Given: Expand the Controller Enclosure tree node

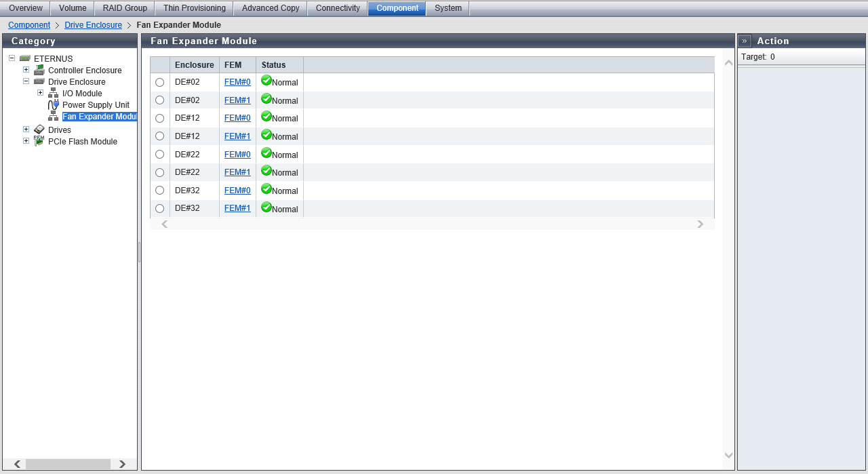Looking at the screenshot, I should point(26,70).
